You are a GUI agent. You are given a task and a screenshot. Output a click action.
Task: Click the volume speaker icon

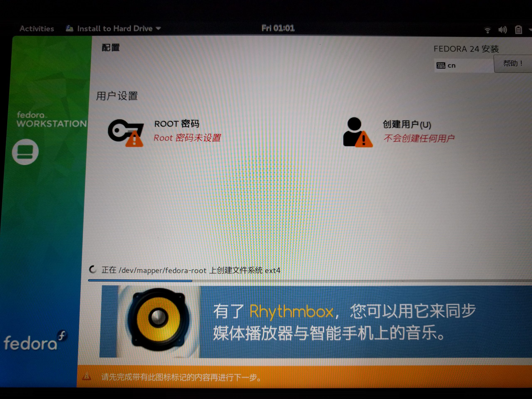[x=502, y=30]
